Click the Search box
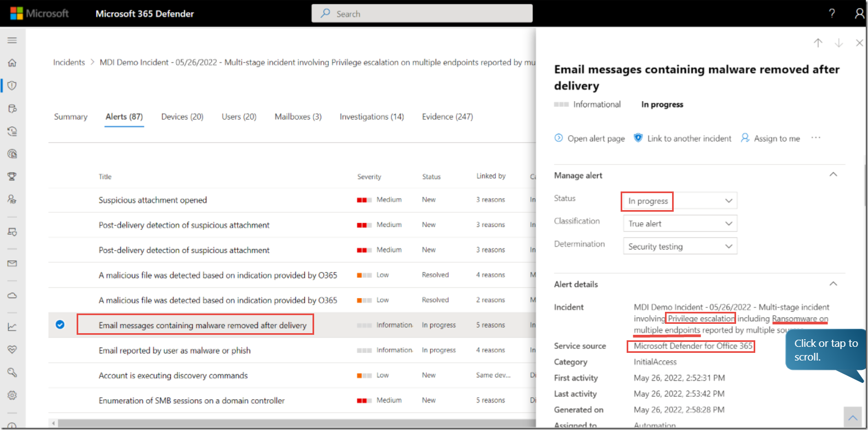 [422, 14]
